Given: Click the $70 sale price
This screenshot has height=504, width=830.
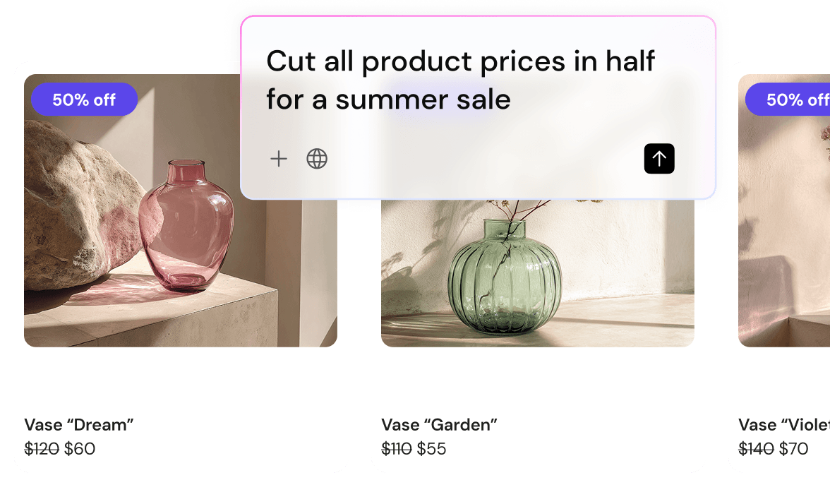Looking at the screenshot, I should tap(793, 449).
